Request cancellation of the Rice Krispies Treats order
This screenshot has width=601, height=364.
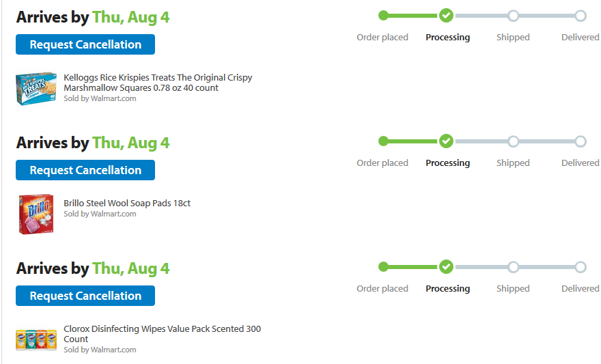pyautogui.click(x=85, y=44)
